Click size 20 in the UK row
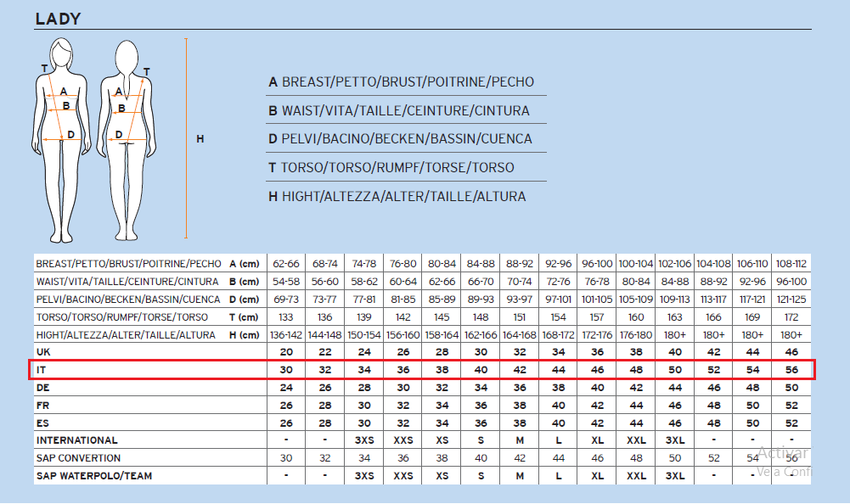 286,351
